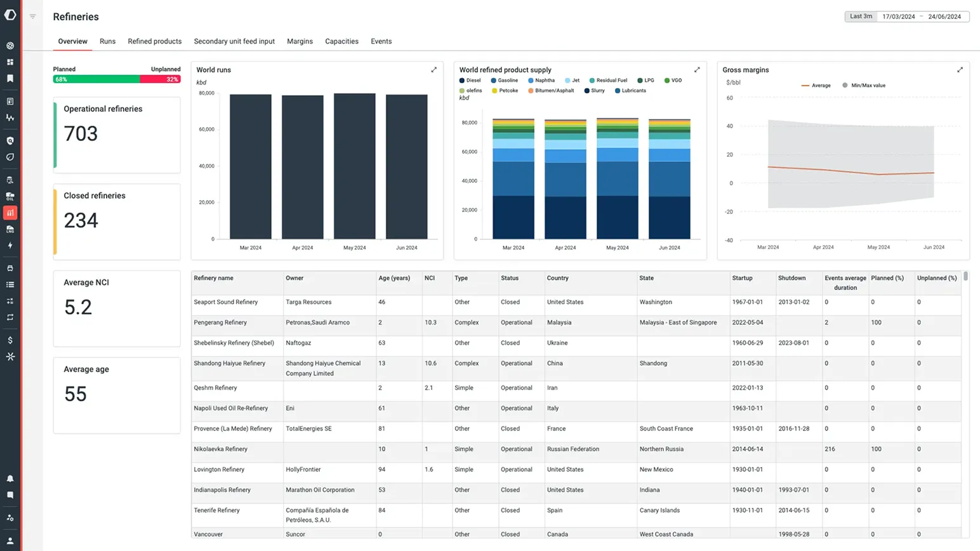Set end date 24/06/2024 field
This screenshot has height=551, width=980.
point(944,17)
